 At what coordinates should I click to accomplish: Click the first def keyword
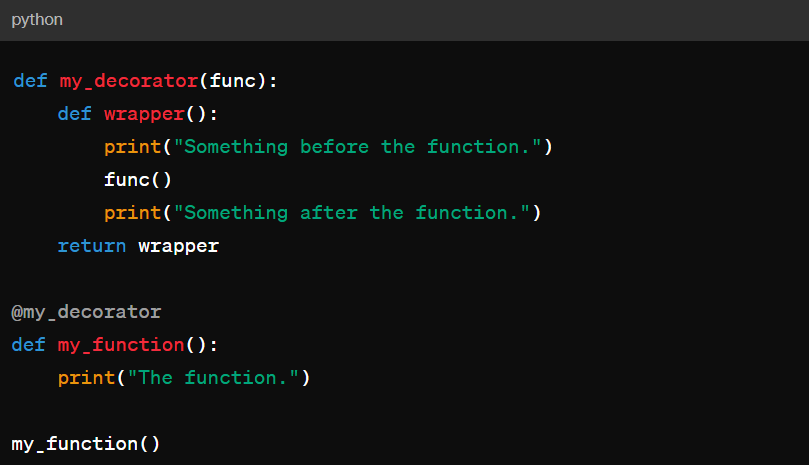click(30, 81)
